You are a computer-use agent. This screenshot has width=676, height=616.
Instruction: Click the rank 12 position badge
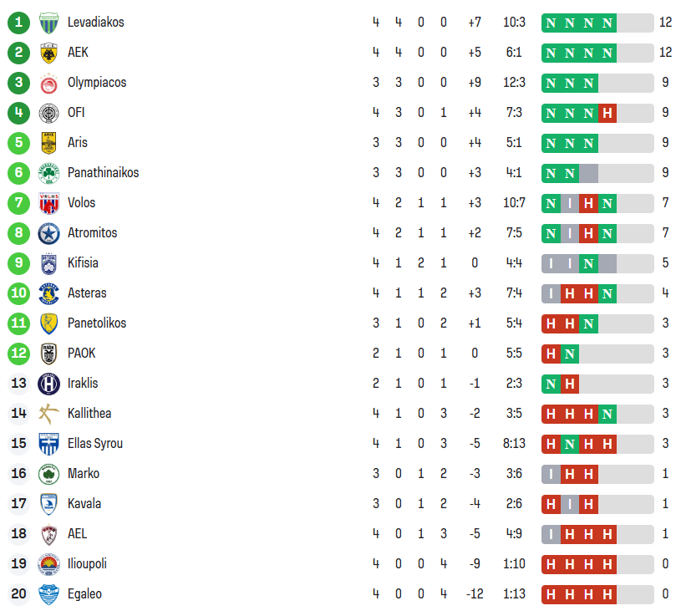[x=18, y=354]
